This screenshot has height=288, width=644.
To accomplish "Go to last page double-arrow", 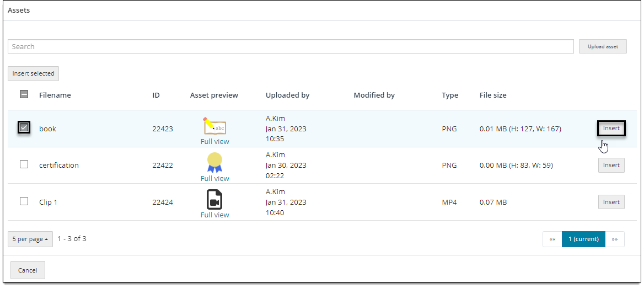I will tap(615, 239).
